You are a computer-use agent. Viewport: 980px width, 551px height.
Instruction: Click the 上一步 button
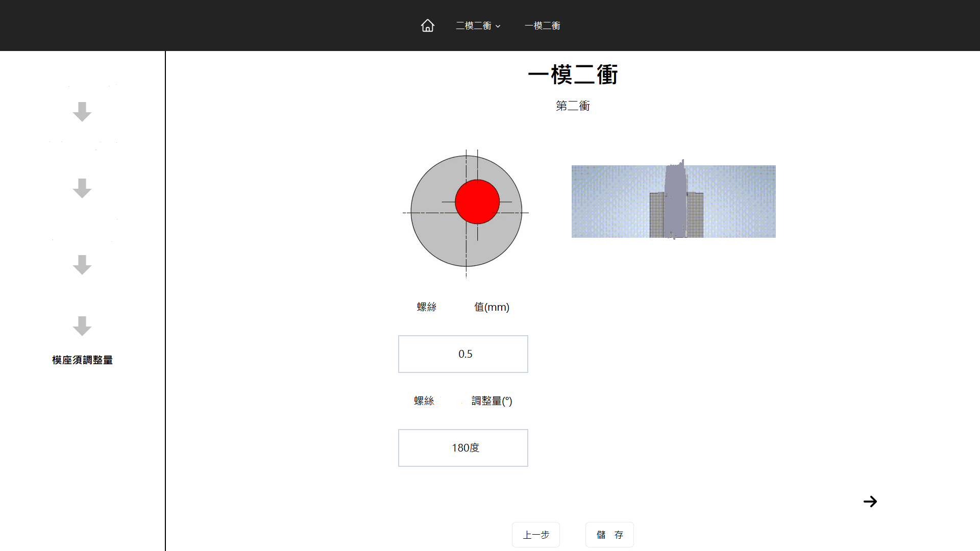click(536, 535)
